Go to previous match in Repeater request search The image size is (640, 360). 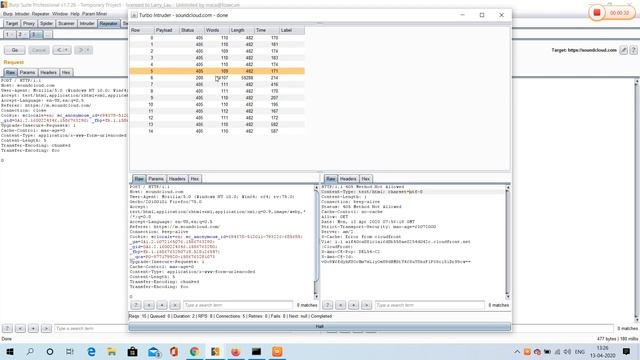tap(20, 328)
